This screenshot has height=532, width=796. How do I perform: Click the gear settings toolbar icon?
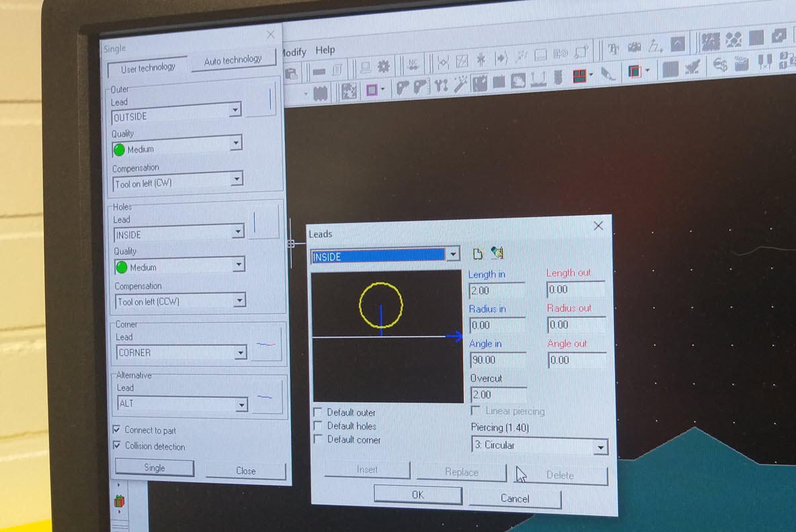coord(384,66)
